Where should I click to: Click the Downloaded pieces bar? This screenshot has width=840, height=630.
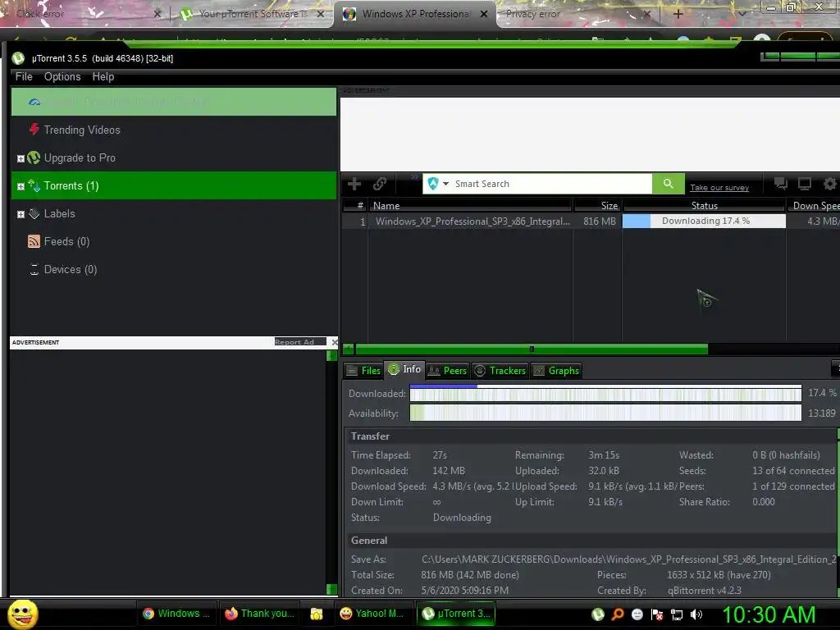pos(605,393)
